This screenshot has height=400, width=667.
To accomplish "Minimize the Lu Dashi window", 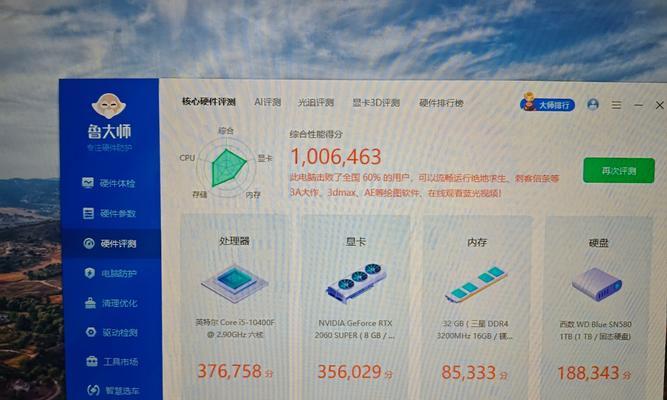I will pyautogui.click(x=638, y=105).
